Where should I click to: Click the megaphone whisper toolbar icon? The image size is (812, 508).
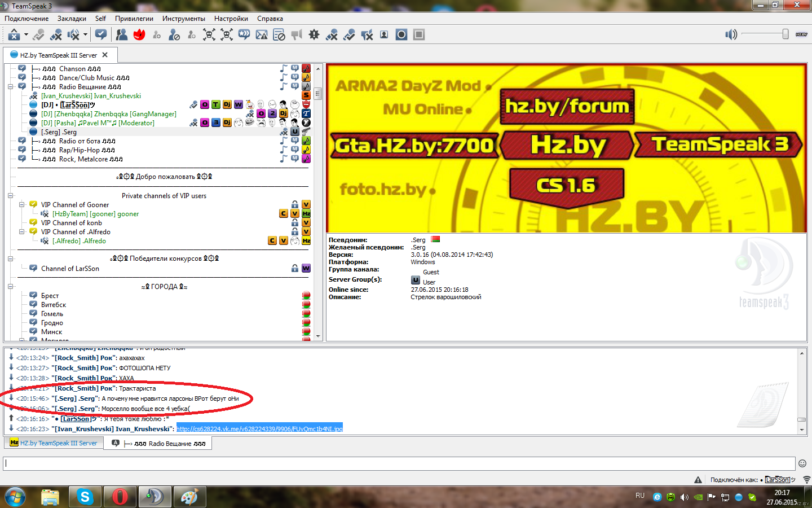297,34
